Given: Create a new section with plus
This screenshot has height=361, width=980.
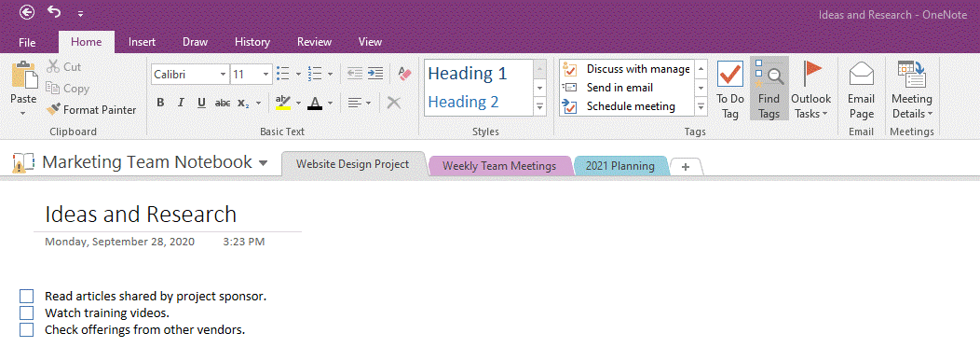Looking at the screenshot, I should click(686, 167).
